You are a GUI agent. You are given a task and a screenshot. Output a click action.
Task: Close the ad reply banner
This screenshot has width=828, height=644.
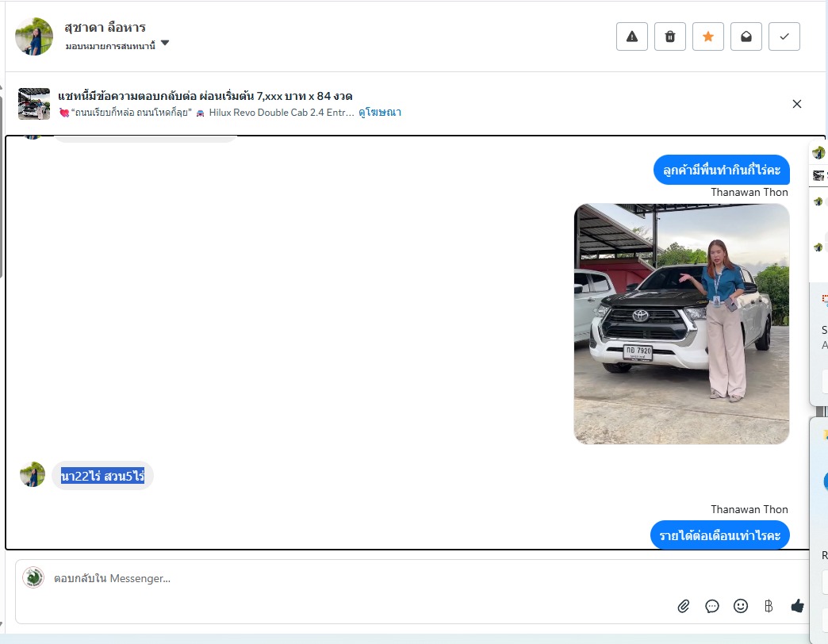[797, 104]
